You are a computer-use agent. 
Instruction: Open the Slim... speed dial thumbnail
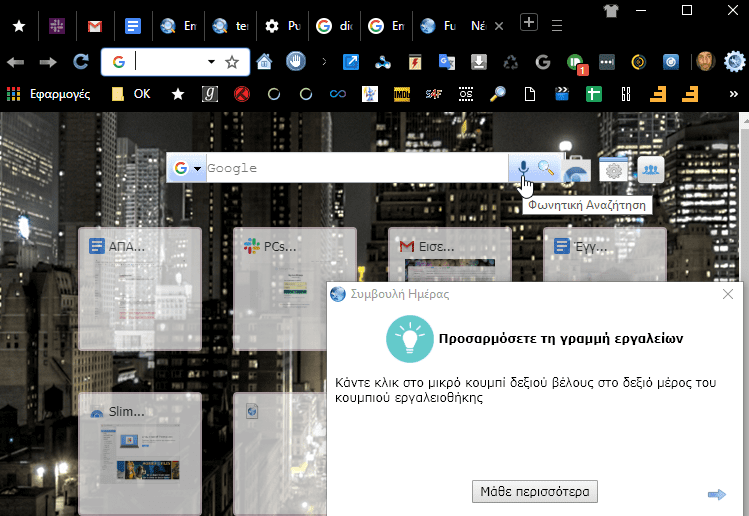coord(140,454)
